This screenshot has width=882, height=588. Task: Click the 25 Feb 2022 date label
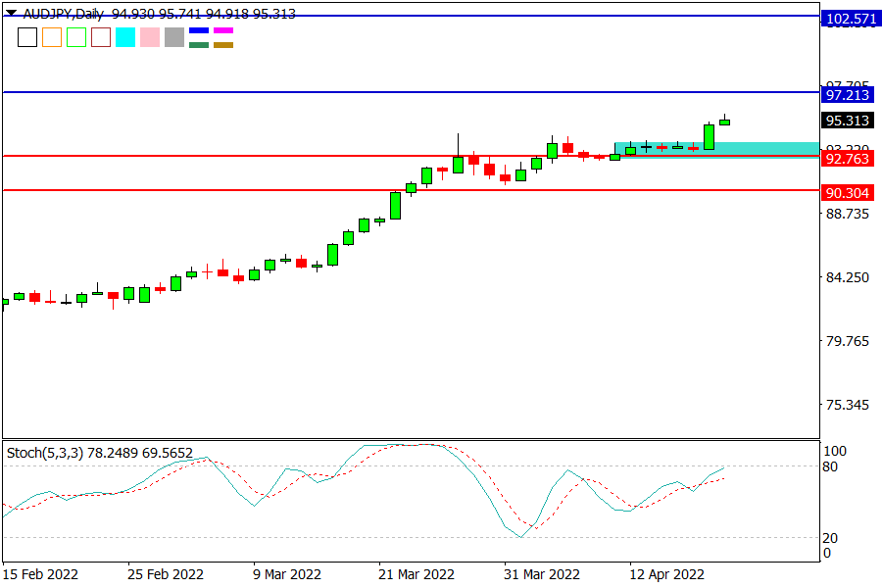[x=166, y=574]
